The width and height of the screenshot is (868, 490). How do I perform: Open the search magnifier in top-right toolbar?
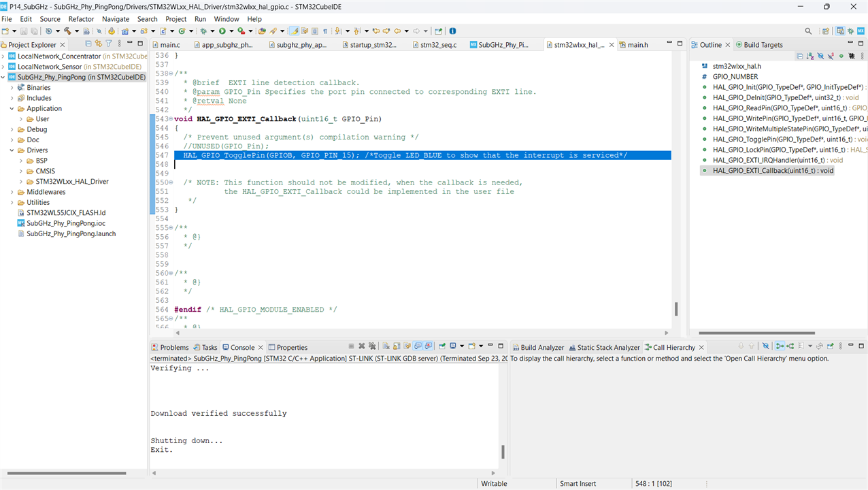(x=808, y=31)
